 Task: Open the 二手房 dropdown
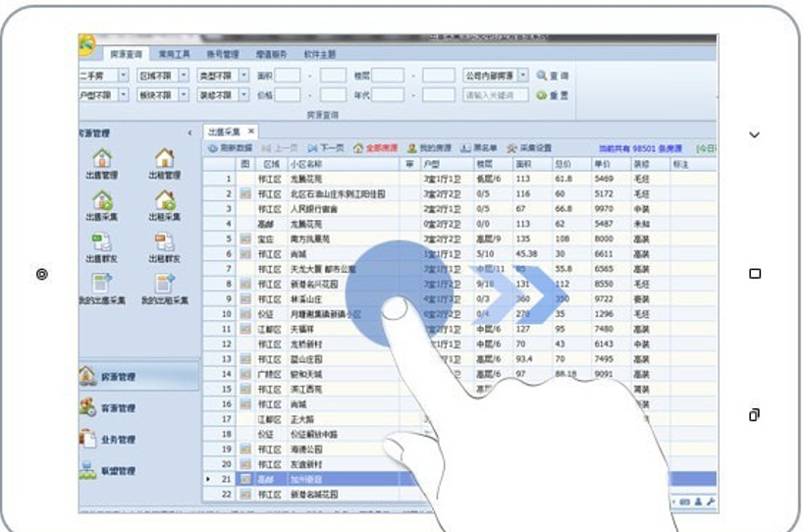tap(124, 76)
